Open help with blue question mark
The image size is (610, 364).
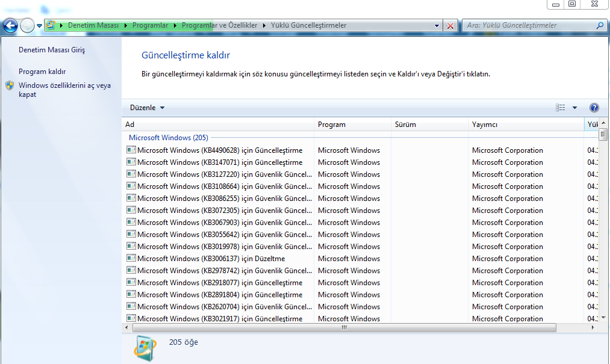click(x=594, y=108)
